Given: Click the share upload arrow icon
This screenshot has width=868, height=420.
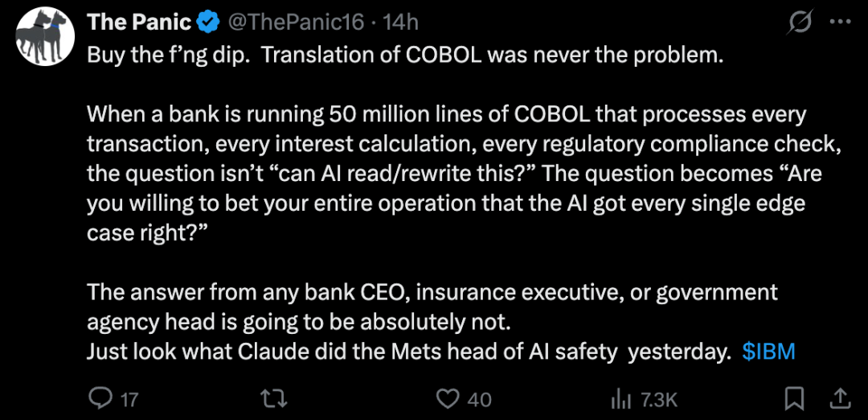Looking at the screenshot, I should (839, 398).
